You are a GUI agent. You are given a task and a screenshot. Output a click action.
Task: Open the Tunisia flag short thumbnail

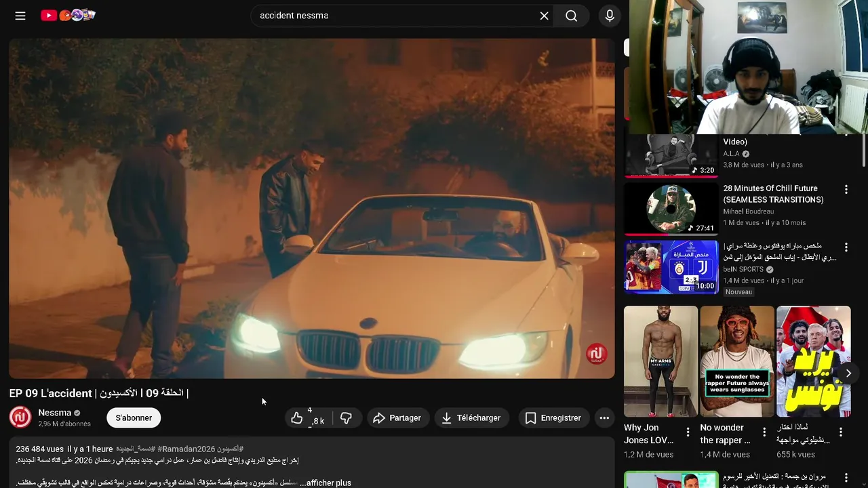pyautogui.click(x=813, y=361)
